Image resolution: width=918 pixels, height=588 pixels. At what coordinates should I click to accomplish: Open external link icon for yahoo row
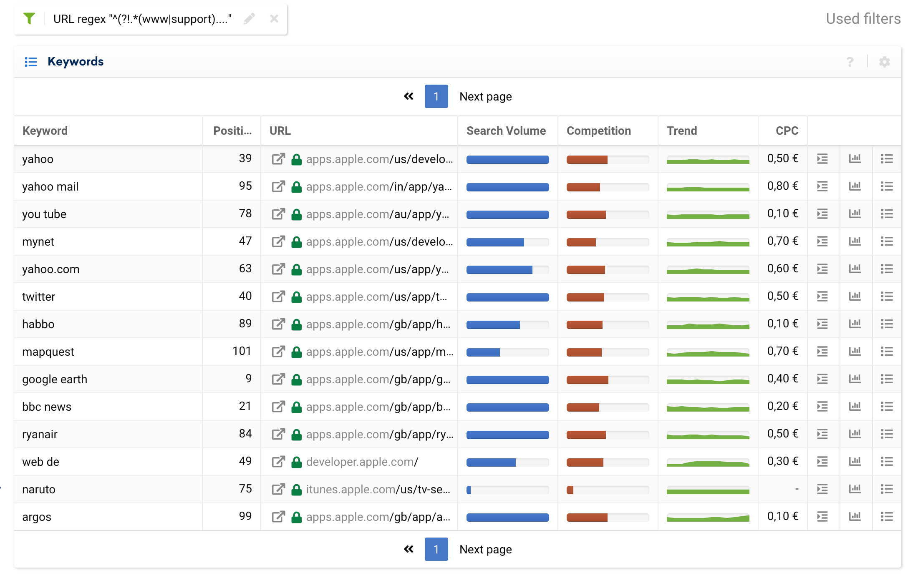(x=278, y=159)
